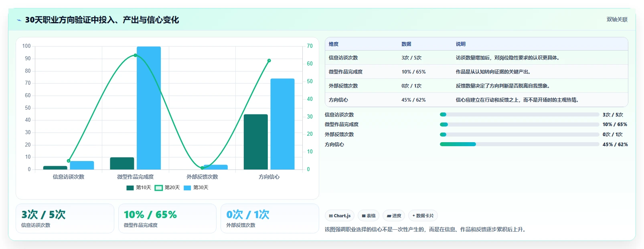This screenshot has width=644, height=249.
Task: Click the dark green 微型作品完成度 bar
Action: (122, 163)
